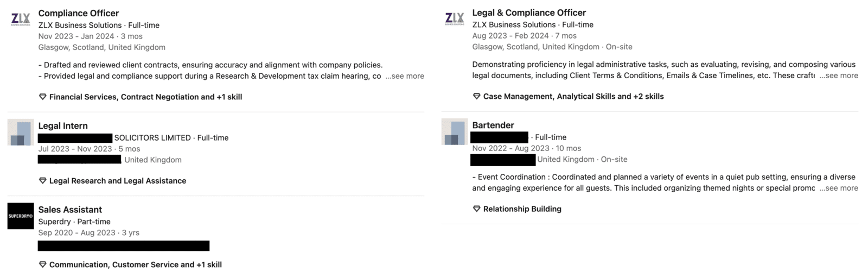Open ZLX logo beside Legal & Compliance Officer
868x277 pixels.
pyautogui.click(x=455, y=19)
